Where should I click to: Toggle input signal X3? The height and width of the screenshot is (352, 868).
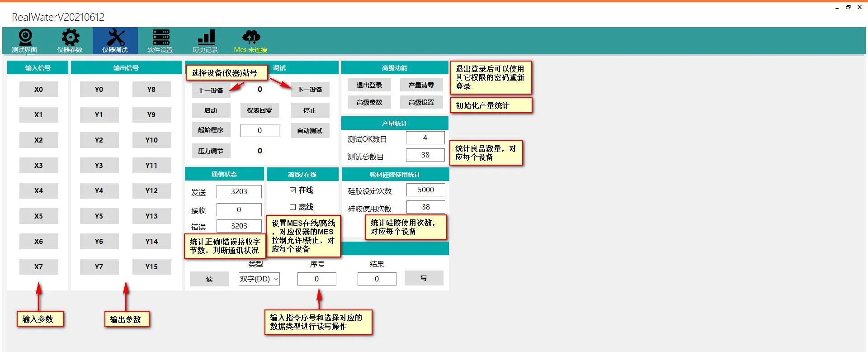click(39, 166)
